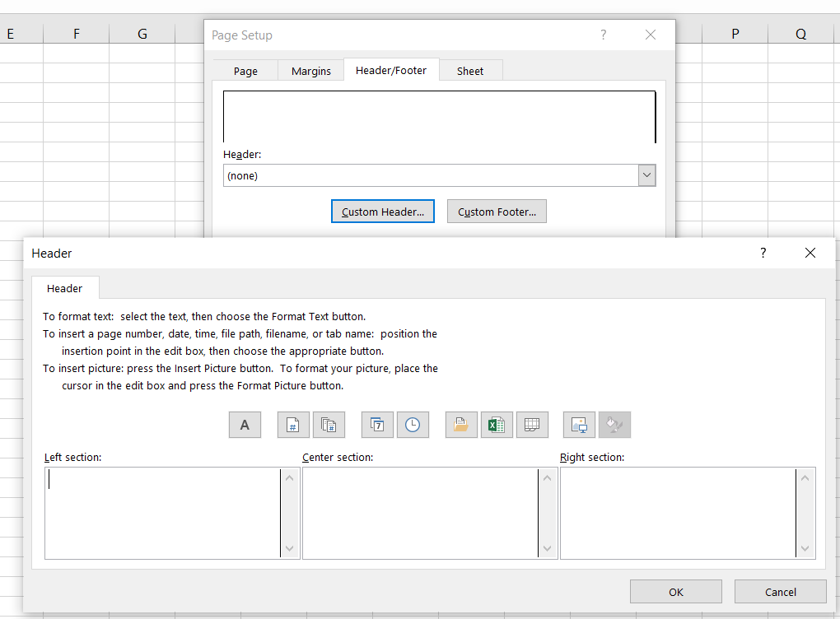Click inside the Right section box
840x619 pixels.
click(x=678, y=513)
